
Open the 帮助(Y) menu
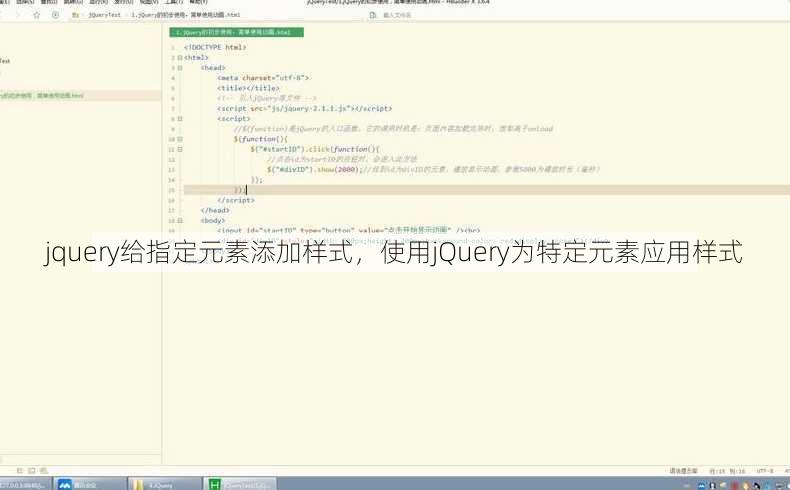point(199,2)
